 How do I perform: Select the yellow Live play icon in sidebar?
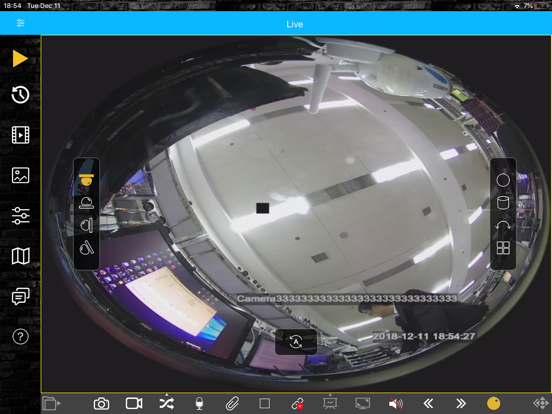[x=20, y=58]
